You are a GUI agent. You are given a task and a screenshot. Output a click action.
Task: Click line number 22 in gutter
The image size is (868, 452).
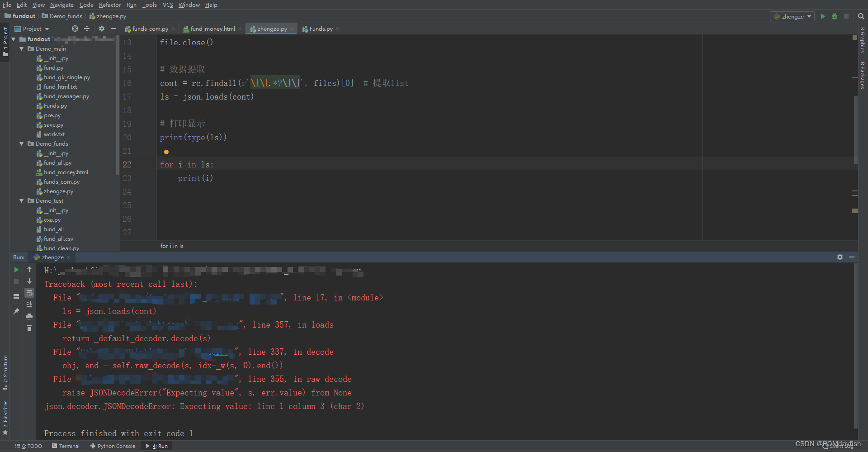pyautogui.click(x=127, y=165)
